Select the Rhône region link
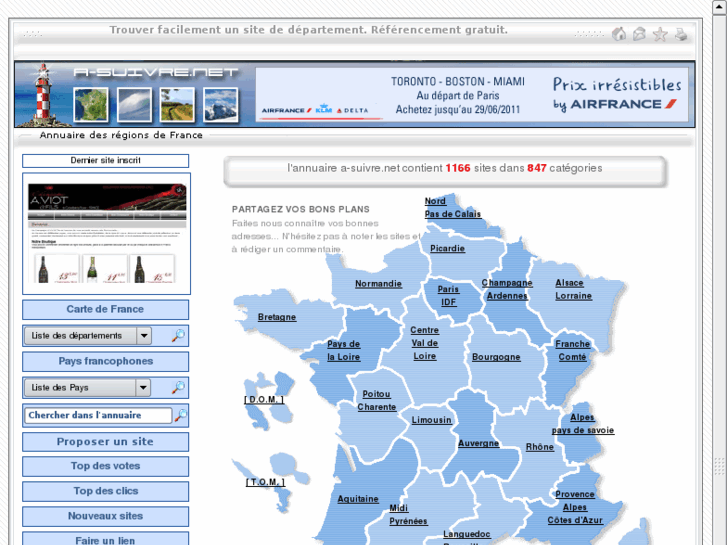 [540, 447]
